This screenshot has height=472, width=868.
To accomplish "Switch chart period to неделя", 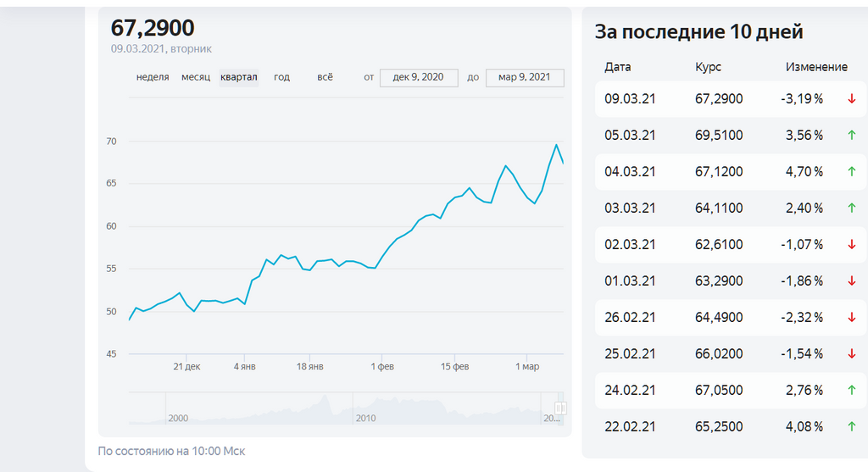I will [153, 77].
